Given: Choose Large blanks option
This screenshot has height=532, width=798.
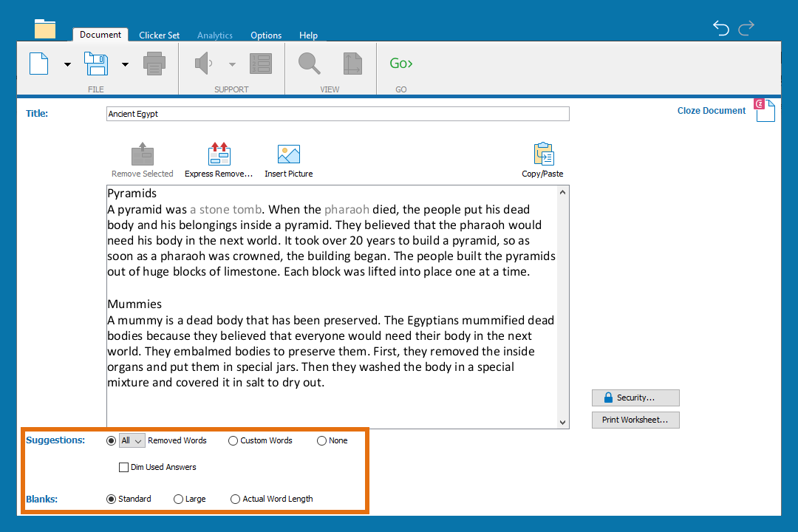Looking at the screenshot, I should point(178,499).
